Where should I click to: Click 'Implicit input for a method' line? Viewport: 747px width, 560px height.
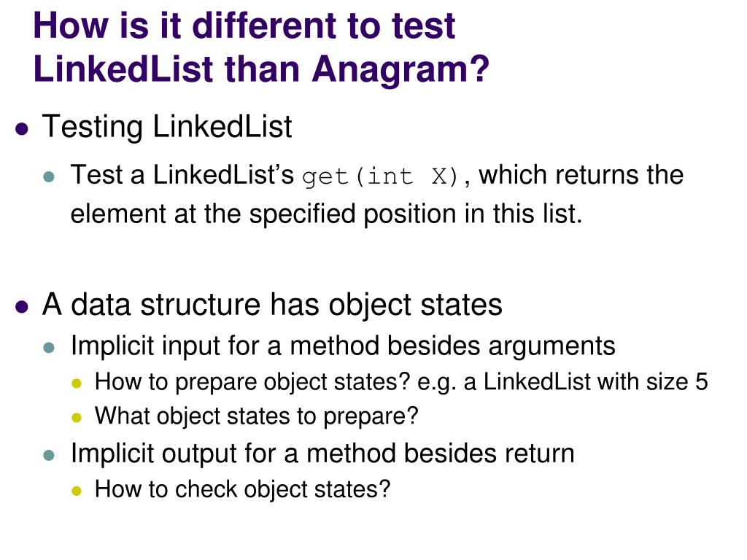[343, 346]
